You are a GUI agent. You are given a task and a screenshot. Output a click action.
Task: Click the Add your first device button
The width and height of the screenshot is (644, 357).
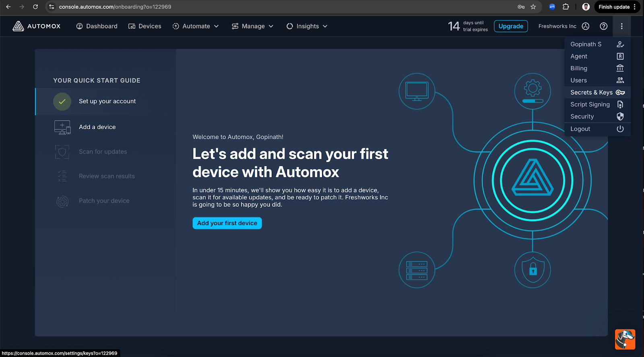(x=227, y=223)
